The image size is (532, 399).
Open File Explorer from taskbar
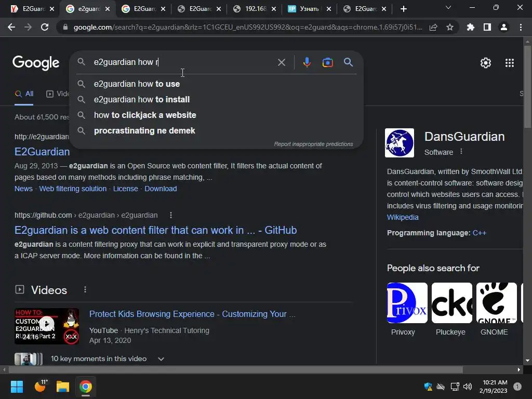click(63, 387)
